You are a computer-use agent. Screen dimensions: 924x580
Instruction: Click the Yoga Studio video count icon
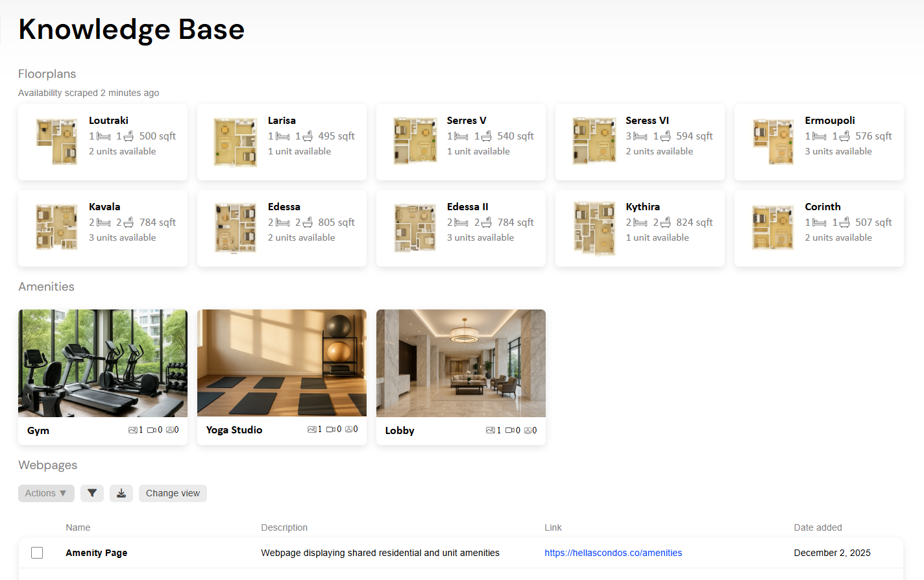pos(330,429)
